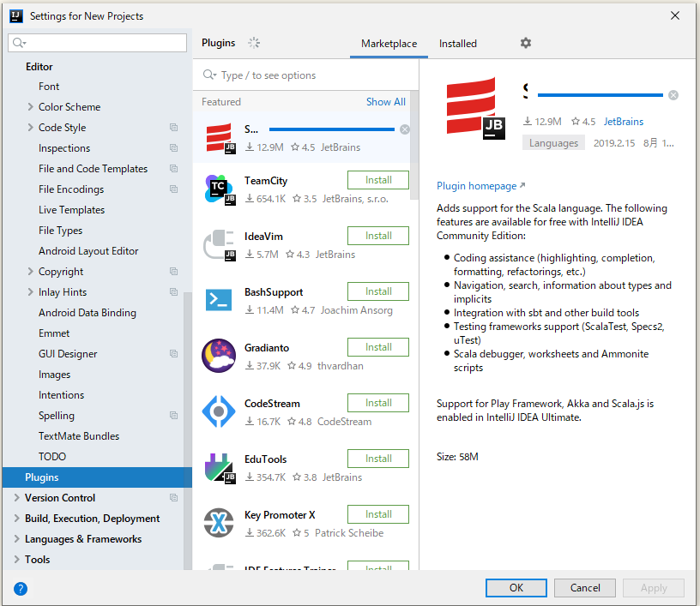
Task: Open JetBrains vendor link in details
Action: click(x=623, y=122)
